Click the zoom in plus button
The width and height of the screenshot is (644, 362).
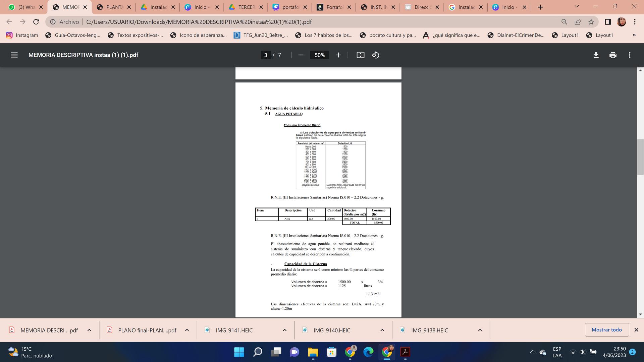338,55
